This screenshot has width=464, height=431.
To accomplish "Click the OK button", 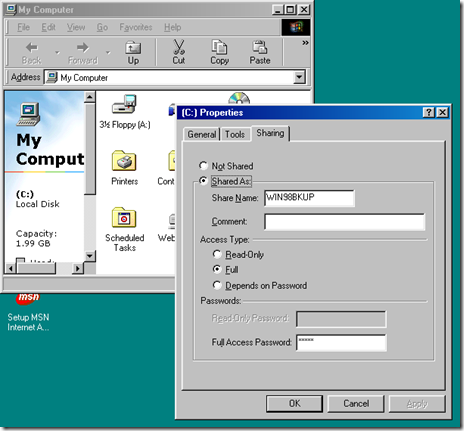I will [294, 403].
